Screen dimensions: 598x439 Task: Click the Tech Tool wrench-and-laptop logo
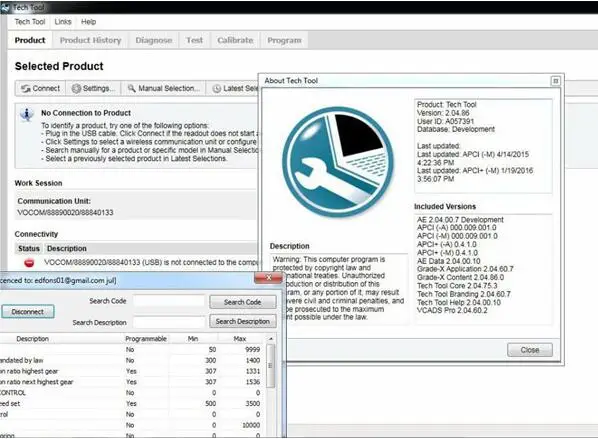coord(338,162)
